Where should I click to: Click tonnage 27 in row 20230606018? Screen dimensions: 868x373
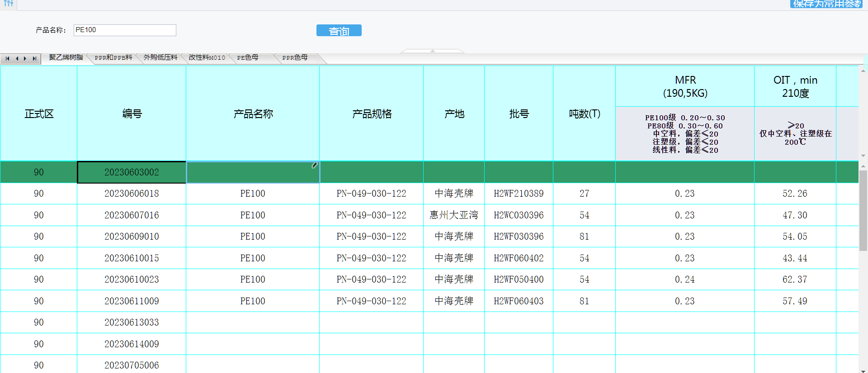(x=585, y=194)
